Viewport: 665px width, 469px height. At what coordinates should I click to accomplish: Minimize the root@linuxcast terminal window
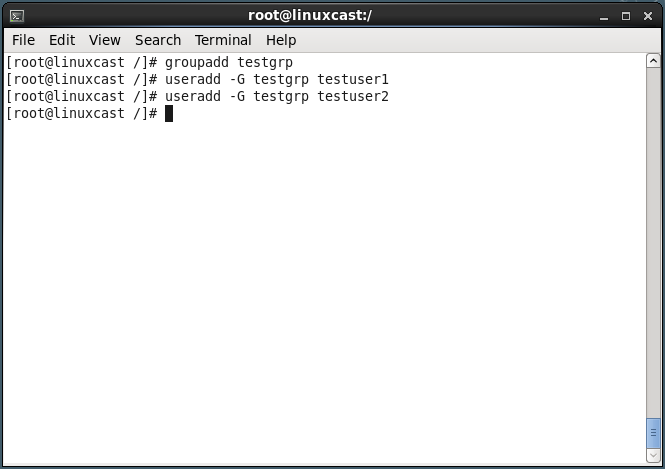[x=604, y=17]
